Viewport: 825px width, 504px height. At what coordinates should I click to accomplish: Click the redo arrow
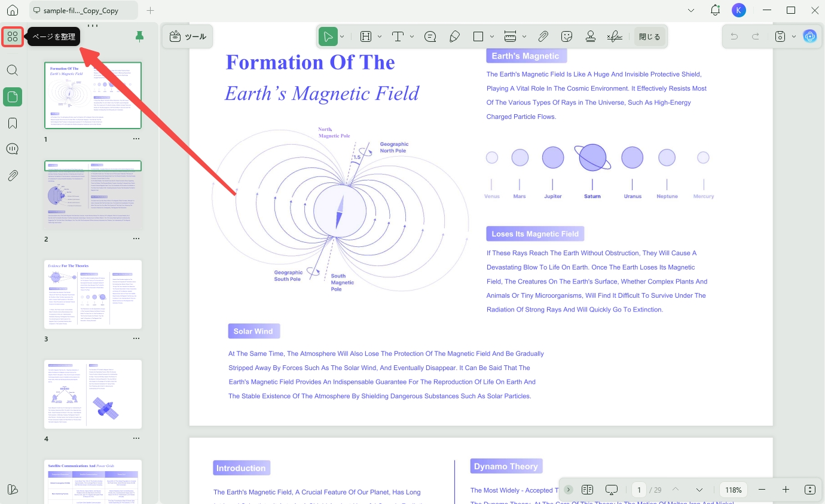tap(756, 36)
